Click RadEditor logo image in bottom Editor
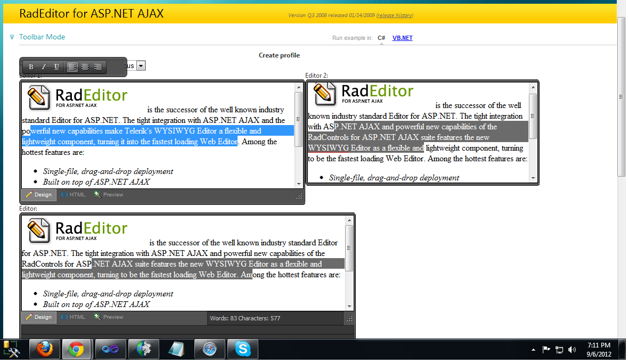 coord(77,230)
